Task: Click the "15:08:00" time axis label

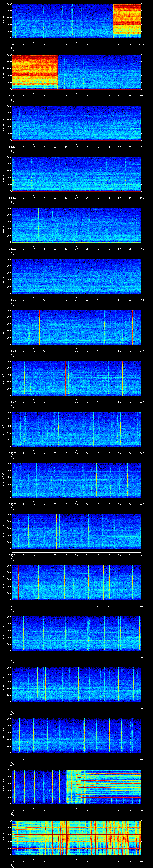Action: coord(12,44)
